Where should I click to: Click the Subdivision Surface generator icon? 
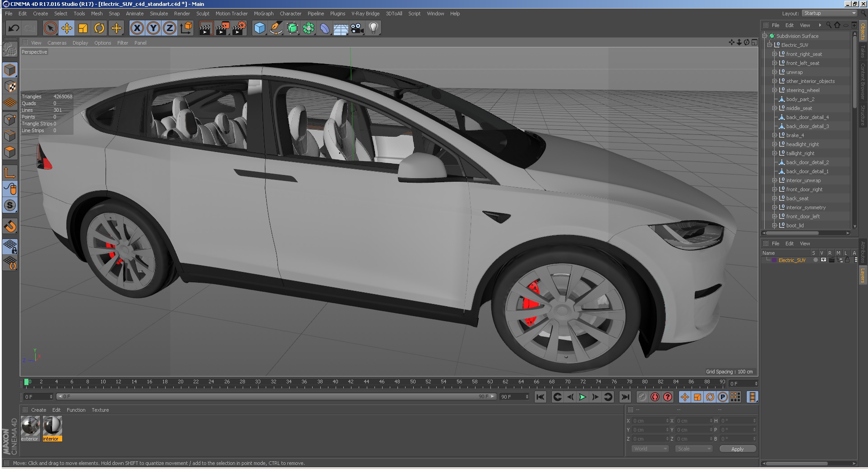point(292,28)
